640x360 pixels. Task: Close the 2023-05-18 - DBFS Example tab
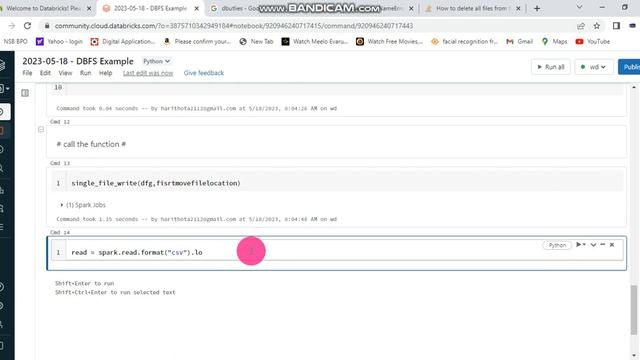(196, 8)
